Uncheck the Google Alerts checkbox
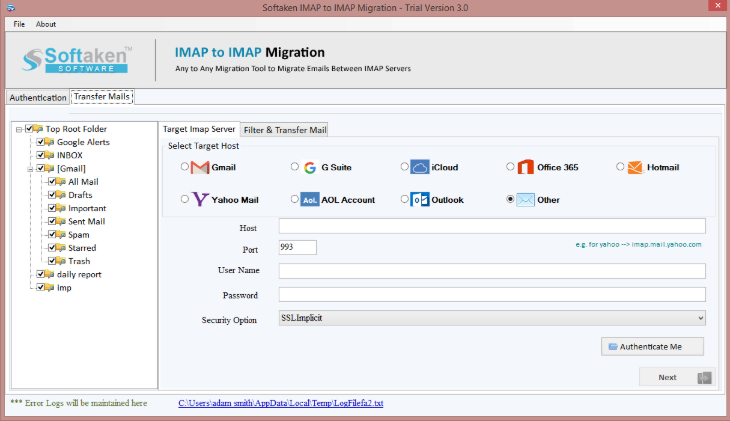This screenshot has height=421, width=730. pos(41,142)
